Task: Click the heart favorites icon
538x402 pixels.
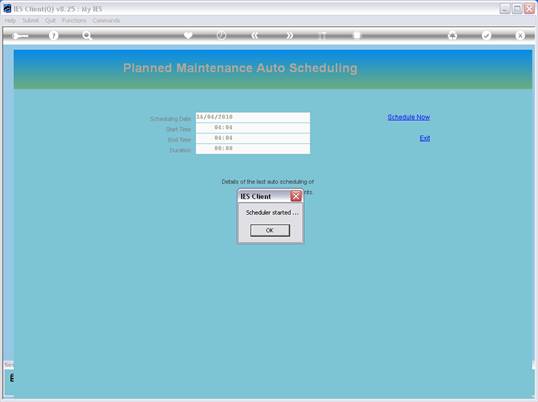Action: coord(188,35)
